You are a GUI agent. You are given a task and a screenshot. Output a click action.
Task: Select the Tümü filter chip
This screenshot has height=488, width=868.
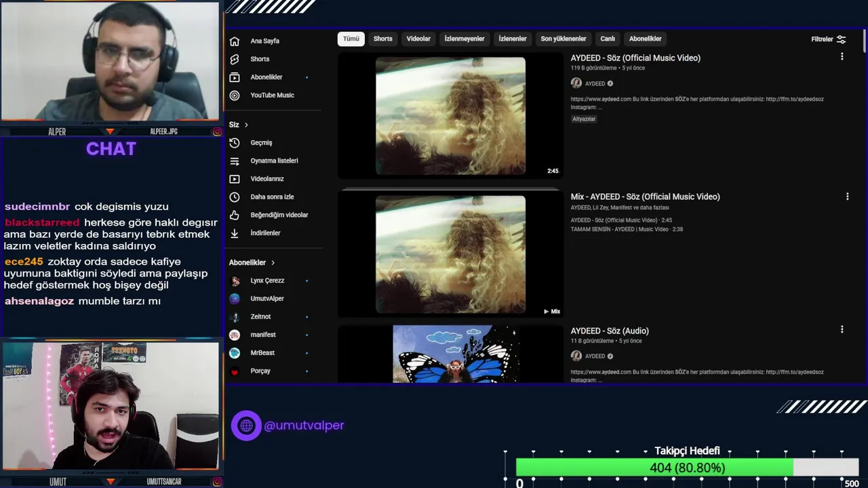click(351, 39)
